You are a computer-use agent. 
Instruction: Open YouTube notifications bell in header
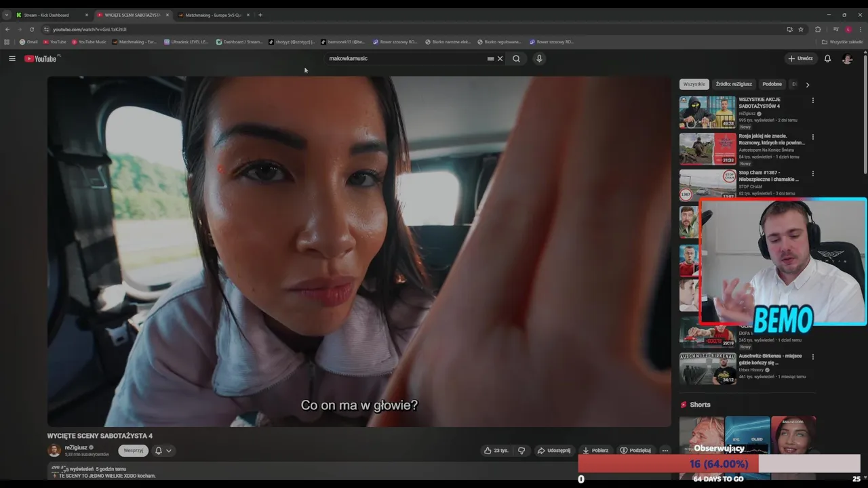tap(827, 58)
